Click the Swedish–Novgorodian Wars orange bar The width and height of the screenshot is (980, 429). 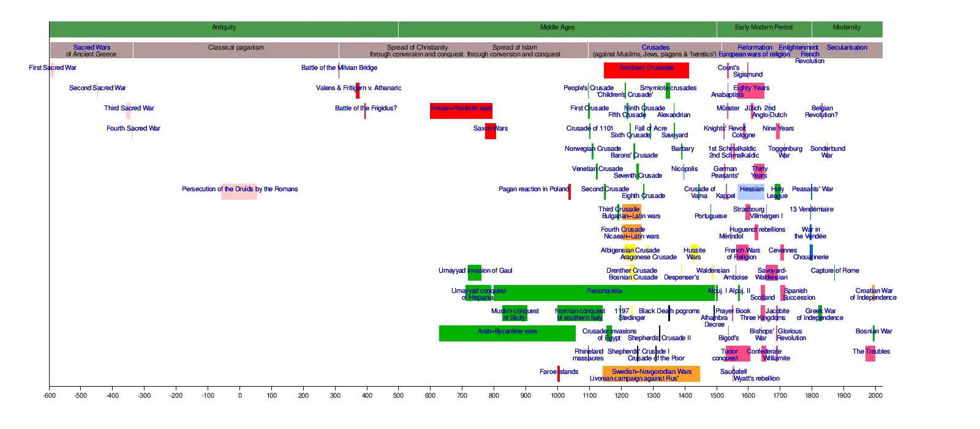point(651,373)
